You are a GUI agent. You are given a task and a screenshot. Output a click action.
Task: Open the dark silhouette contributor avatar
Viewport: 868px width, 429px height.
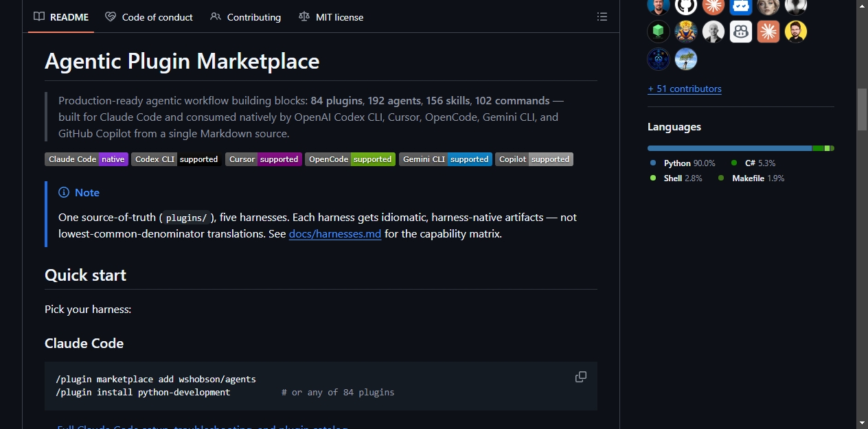(x=796, y=5)
